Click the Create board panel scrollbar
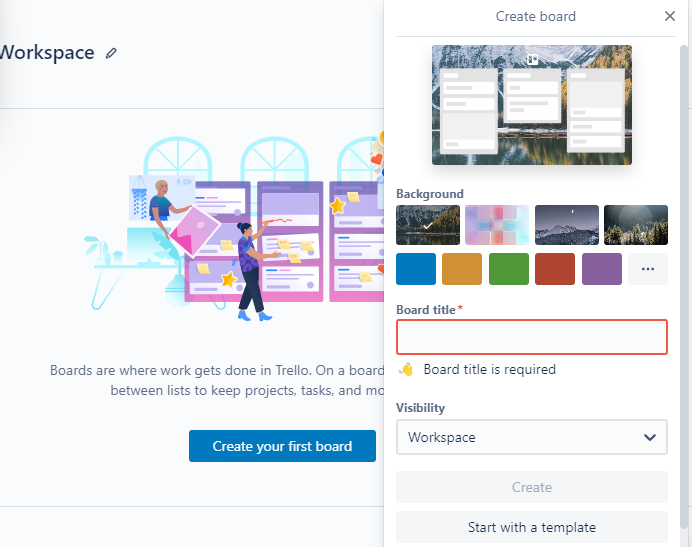 point(684,286)
